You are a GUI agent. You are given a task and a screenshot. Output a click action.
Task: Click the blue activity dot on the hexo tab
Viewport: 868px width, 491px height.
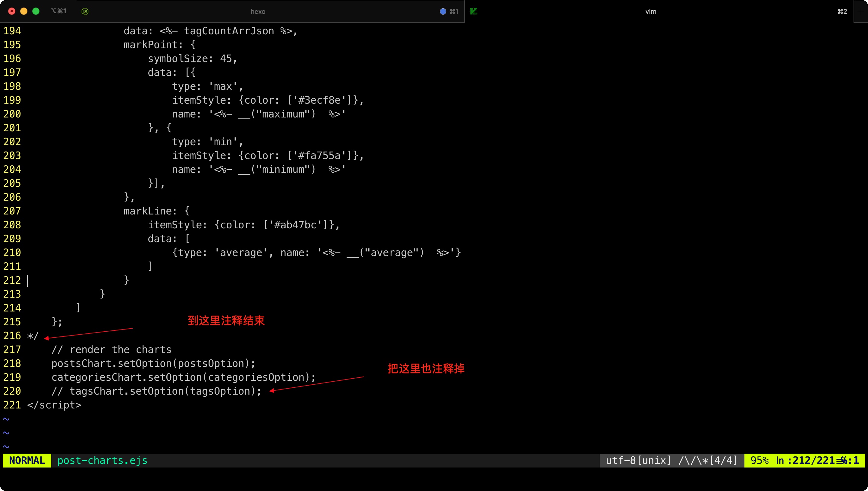(x=443, y=11)
